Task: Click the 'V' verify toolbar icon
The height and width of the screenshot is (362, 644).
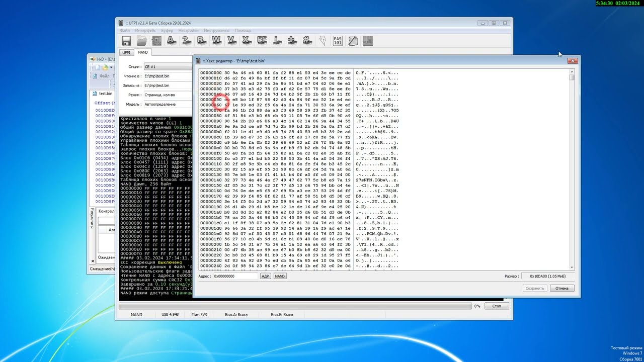Action: pyautogui.click(x=232, y=41)
